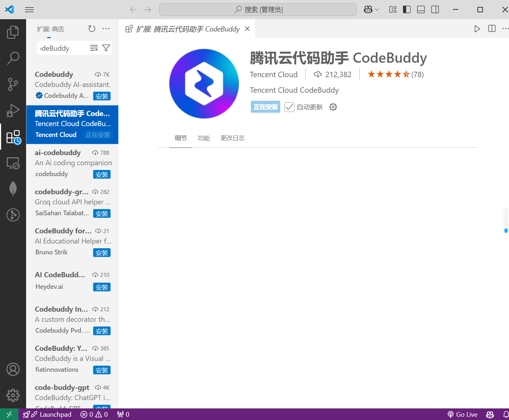
Task: Open the Remote Explorer view
Action: 13,163
